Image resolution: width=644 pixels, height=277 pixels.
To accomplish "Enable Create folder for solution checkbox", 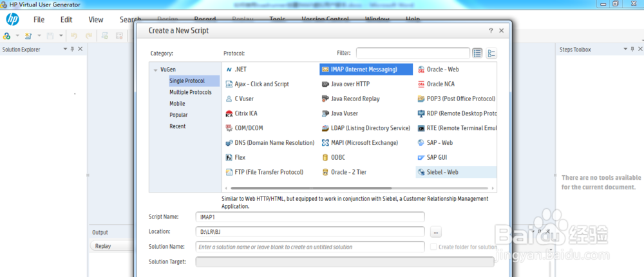I will click(x=433, y=247).
